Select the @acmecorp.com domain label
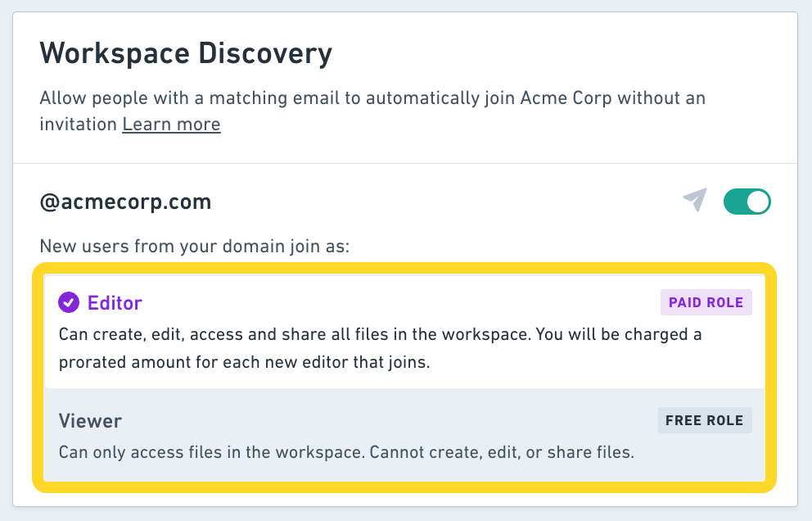The width and height of the screenshot is (812, 521). coord(125,201)
